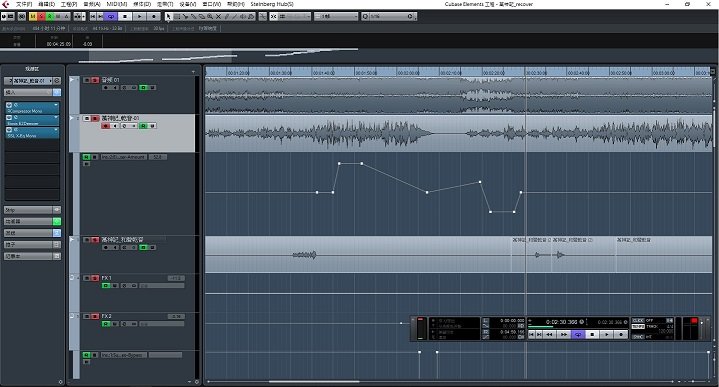
Task: Open the 文件 (File) menu
Action: coord(24,4)
